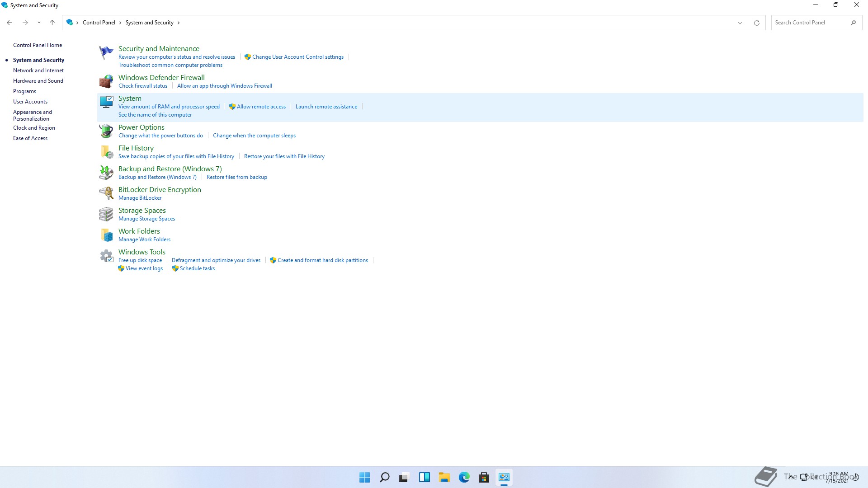
Task: Open the File History folder icon
Action: (x=106, y=152)
